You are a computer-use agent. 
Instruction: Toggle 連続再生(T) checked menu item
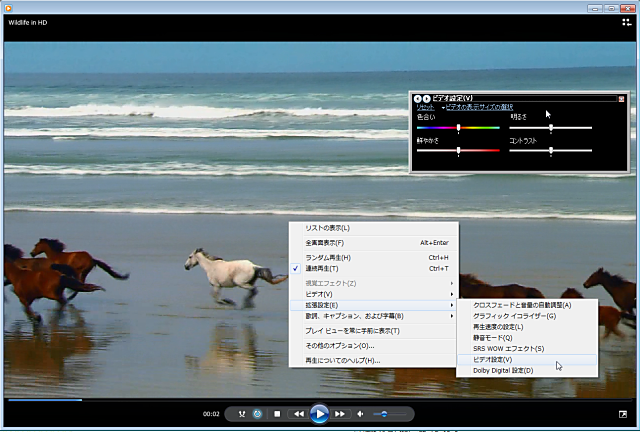(x=321, y=268)
